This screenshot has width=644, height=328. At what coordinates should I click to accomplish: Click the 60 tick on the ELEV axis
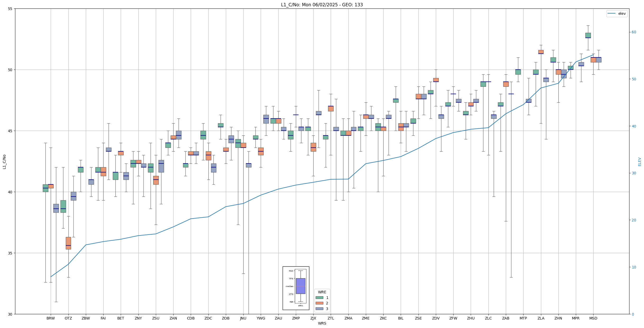click(634, 32)
